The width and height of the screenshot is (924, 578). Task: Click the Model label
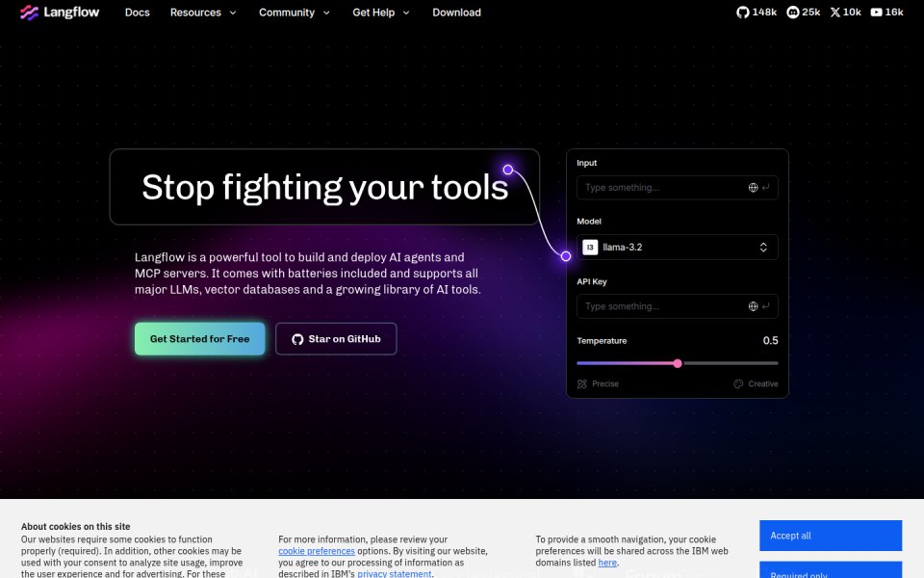589,222
